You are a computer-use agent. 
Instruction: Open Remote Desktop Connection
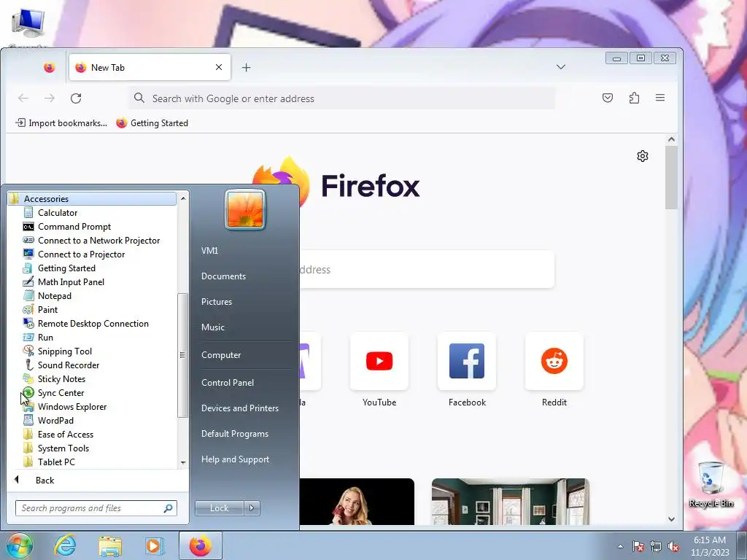coord(93,323)
